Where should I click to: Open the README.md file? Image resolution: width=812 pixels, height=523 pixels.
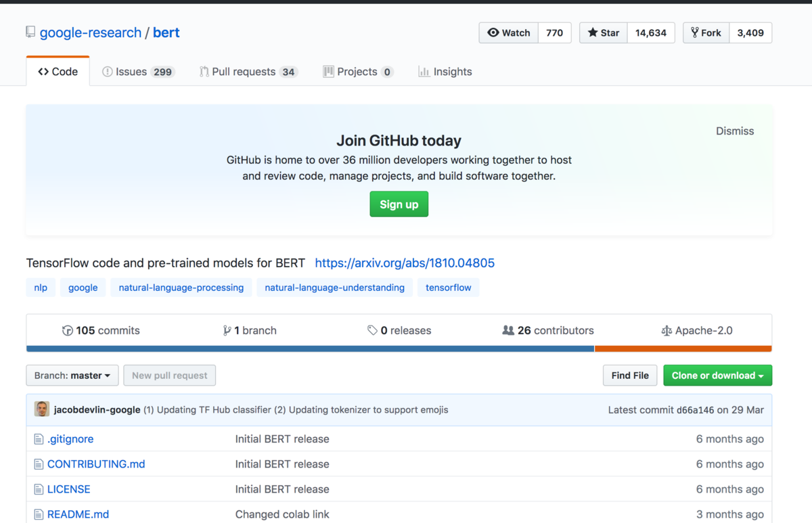pos(78,514)
